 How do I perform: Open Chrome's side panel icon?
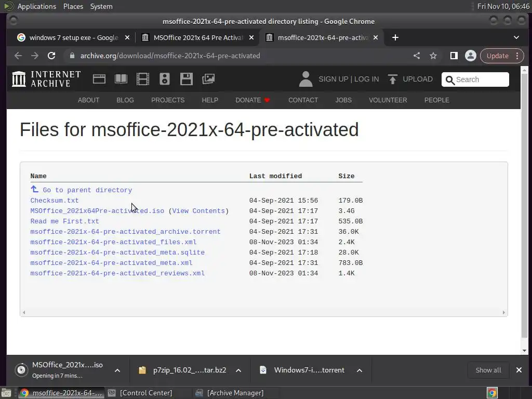click(x=454, y=56)
